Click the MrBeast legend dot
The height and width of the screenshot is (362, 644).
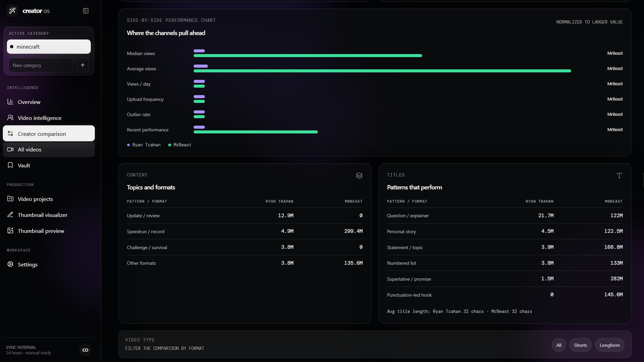(170, 145)
